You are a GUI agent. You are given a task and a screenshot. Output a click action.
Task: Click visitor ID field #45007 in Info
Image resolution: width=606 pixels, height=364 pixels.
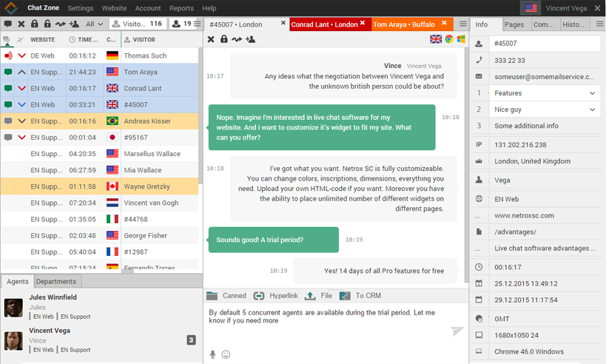tap(544, 44)
